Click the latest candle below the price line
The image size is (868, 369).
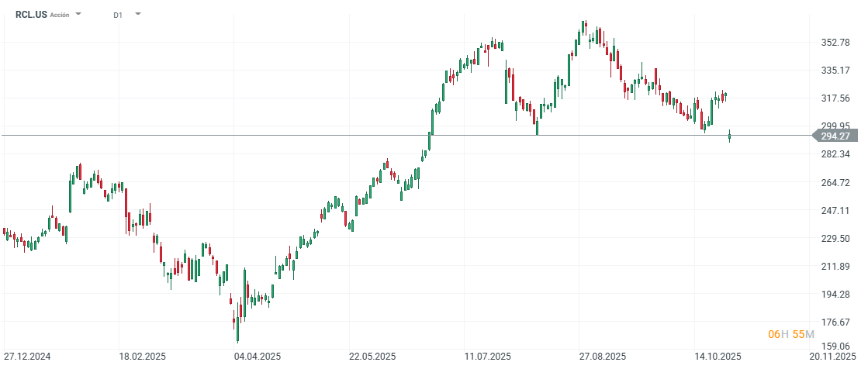pos(730,137)
